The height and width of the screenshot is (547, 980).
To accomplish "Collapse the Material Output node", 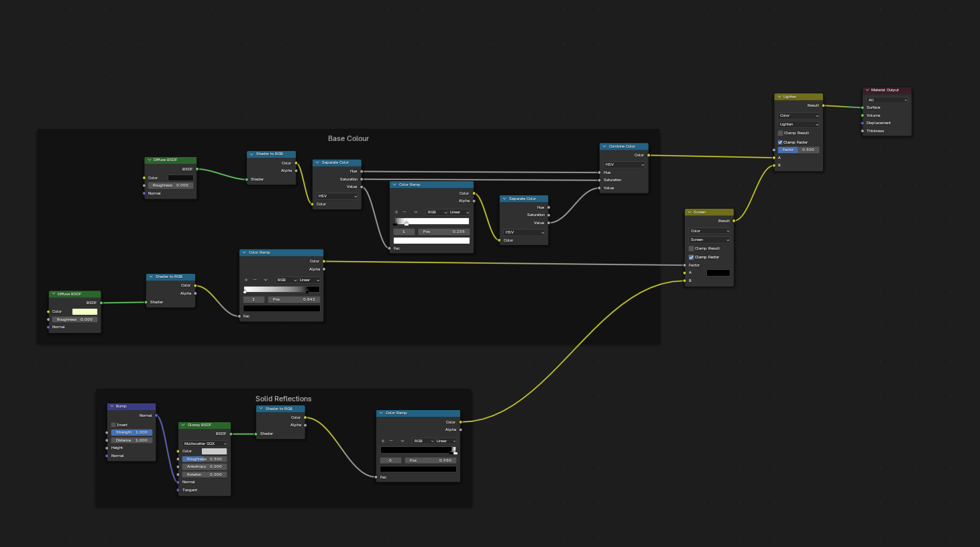I will pos(867,90).
